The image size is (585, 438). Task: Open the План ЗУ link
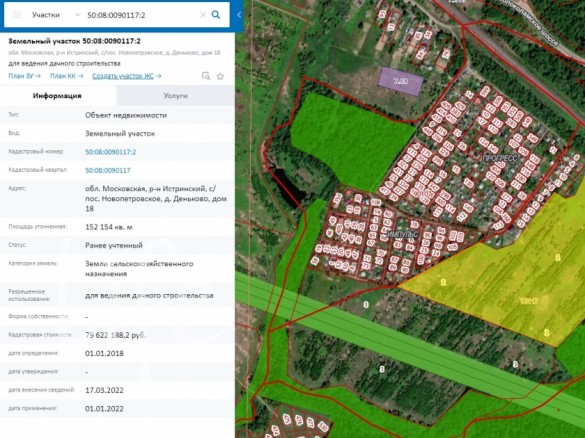(x=25, y=76)
